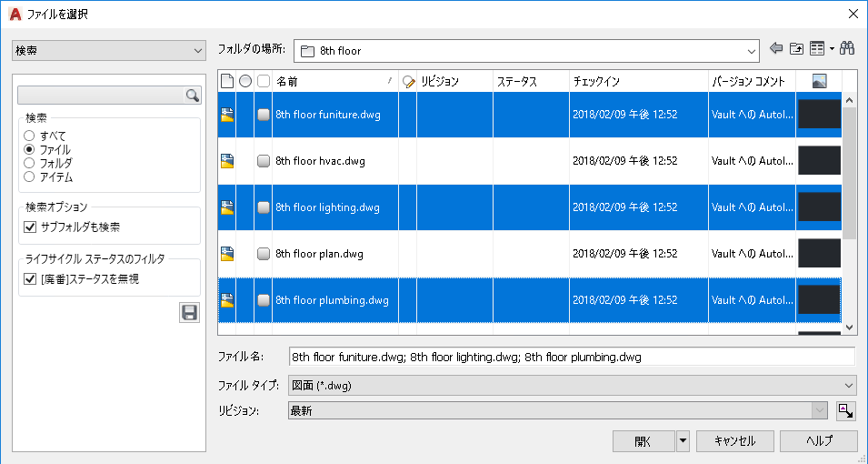This screenshot has height=464, width=868.
Task: Click file icon of 8th floor plan.dwg
Action: tap(227, 254)
